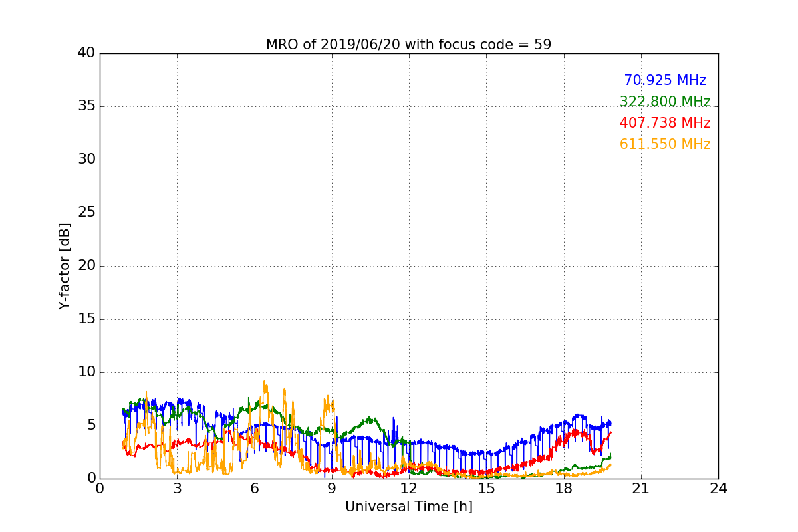Click y-axis tick label 20

click(86, 266)
